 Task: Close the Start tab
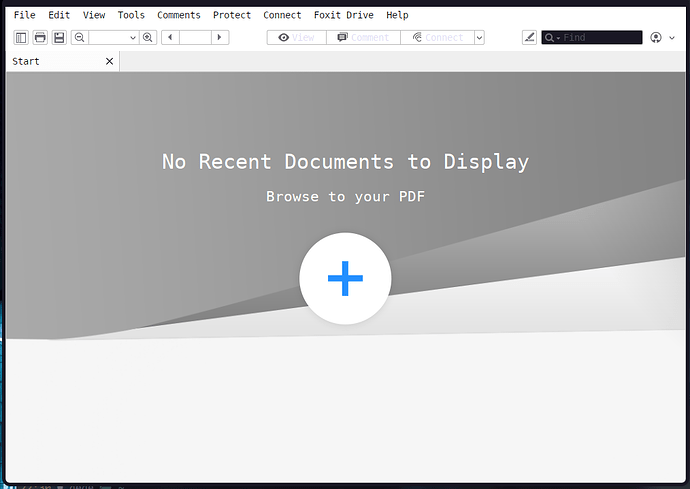[110, 61]
